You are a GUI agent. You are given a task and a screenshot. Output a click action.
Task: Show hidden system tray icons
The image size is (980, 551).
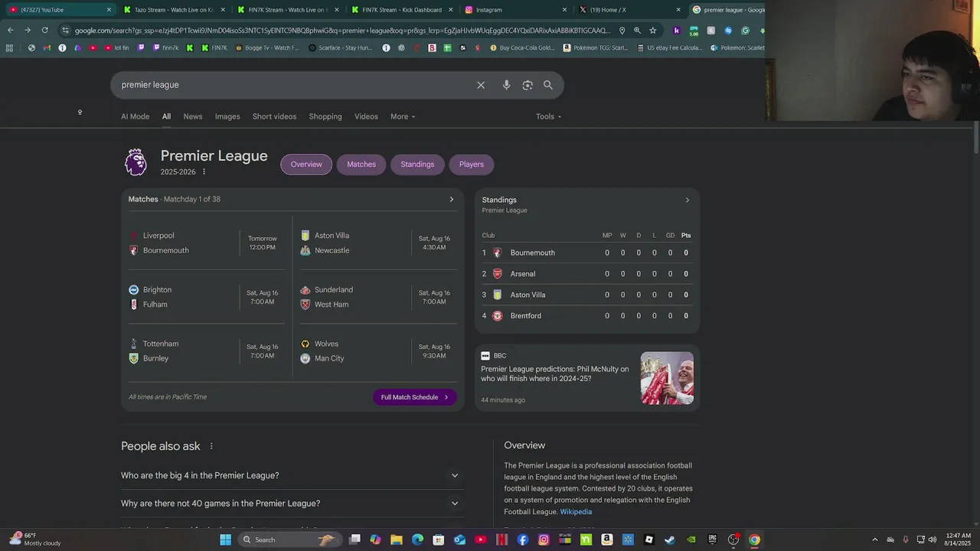click(x=875, y=540)
